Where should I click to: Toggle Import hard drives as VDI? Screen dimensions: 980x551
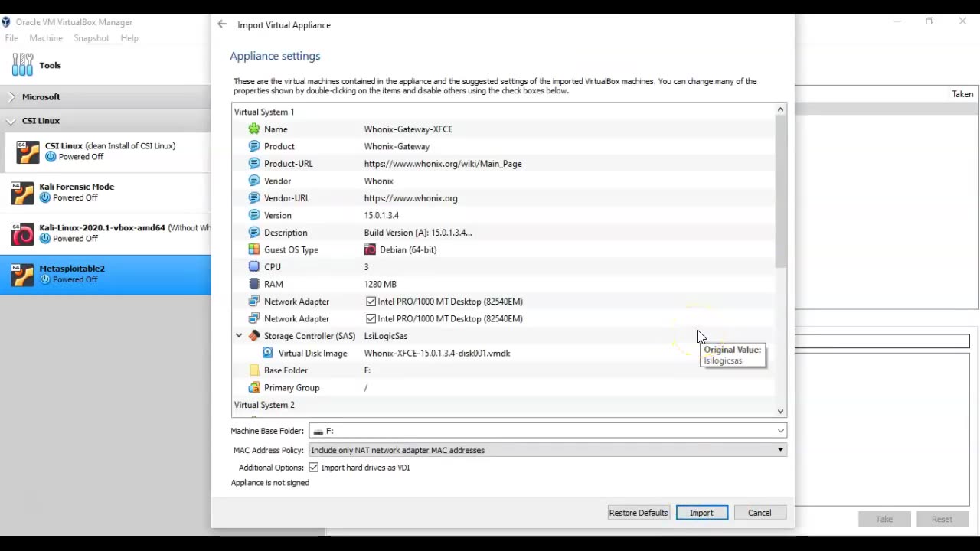coord(313,468)
